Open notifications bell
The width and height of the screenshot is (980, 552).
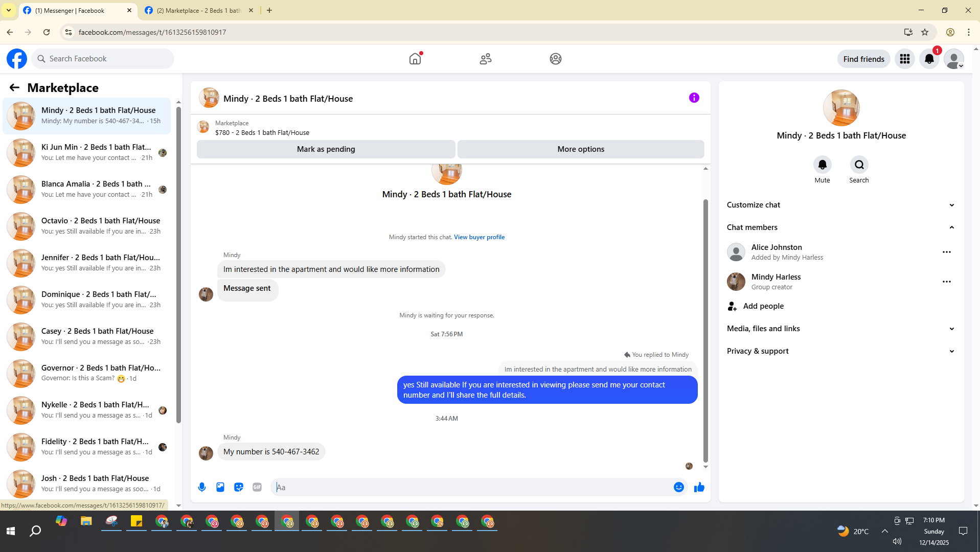[x=929, y=59]
